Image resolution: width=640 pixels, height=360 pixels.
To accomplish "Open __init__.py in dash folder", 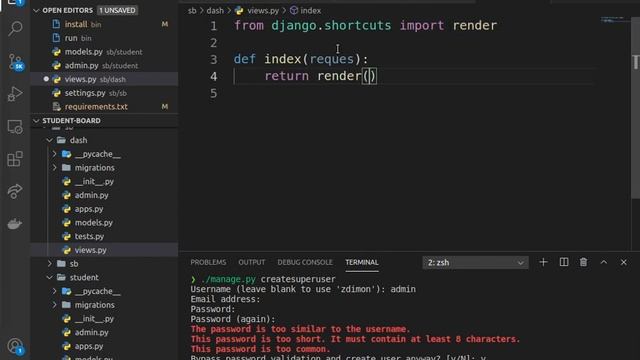I will [x=104, y=182].
